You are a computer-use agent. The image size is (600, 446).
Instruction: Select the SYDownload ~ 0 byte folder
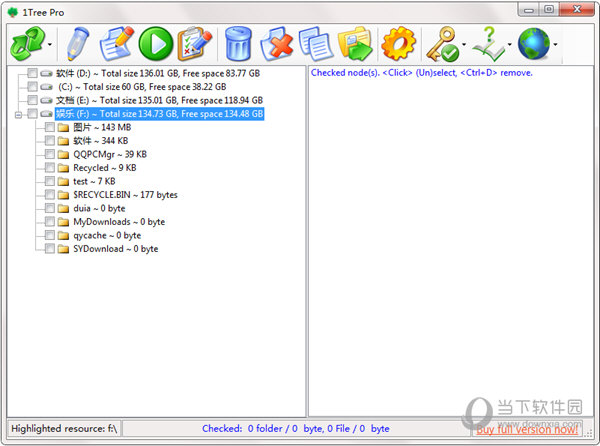(116, 249)
